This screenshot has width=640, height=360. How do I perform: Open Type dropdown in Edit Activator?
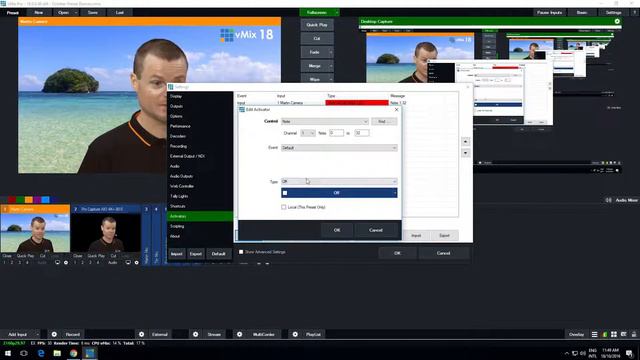pos(339,181)
